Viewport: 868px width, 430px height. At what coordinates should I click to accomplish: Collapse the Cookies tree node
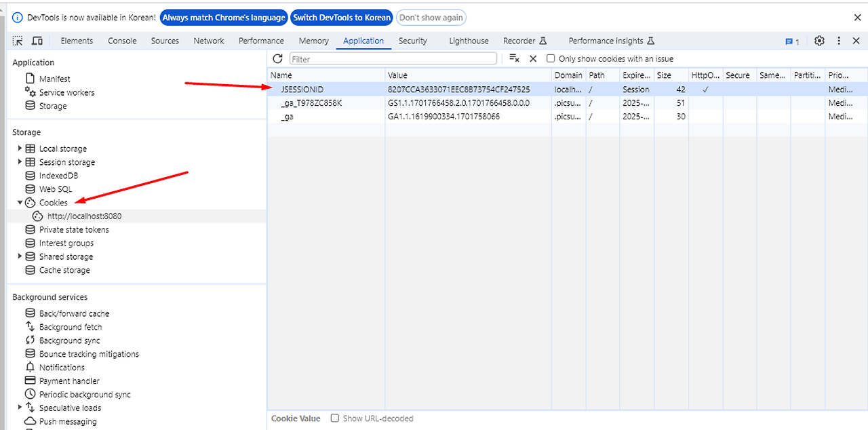[20, 202]
